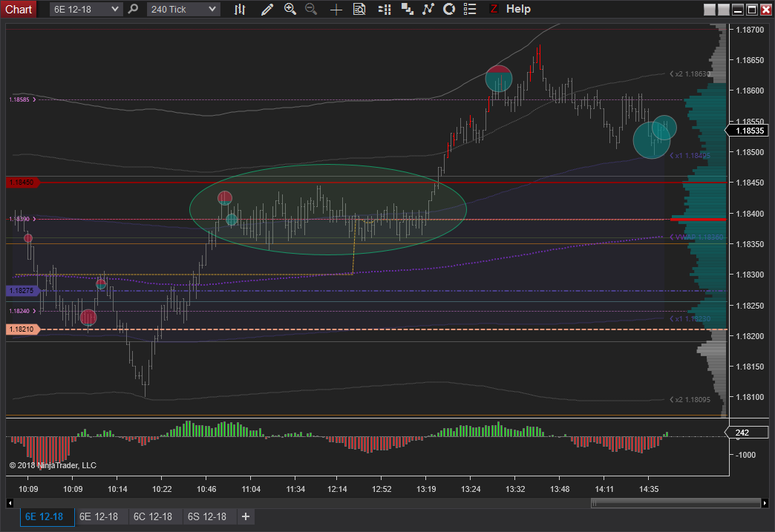The width and height of the screenshot is (775, 532).
Task: Select the x1 1.18230 band label
Action: [x=690, y=318]
